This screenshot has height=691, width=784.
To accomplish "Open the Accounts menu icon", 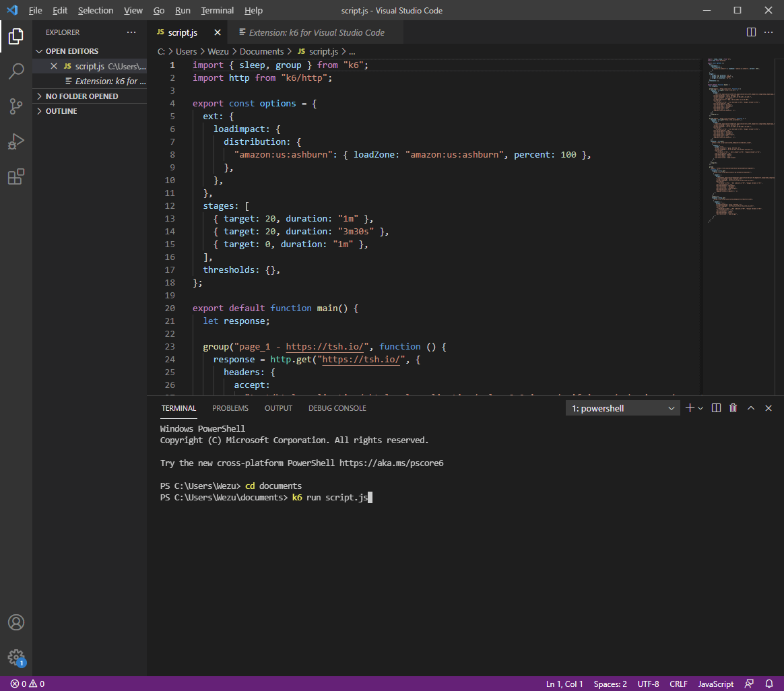I will (x=16, y=622).
